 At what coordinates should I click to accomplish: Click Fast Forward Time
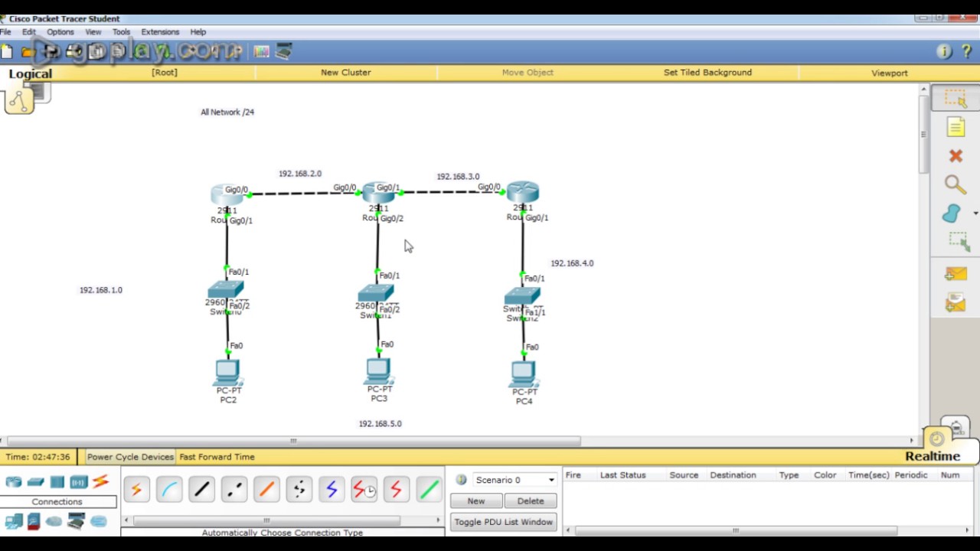point(217,457)
